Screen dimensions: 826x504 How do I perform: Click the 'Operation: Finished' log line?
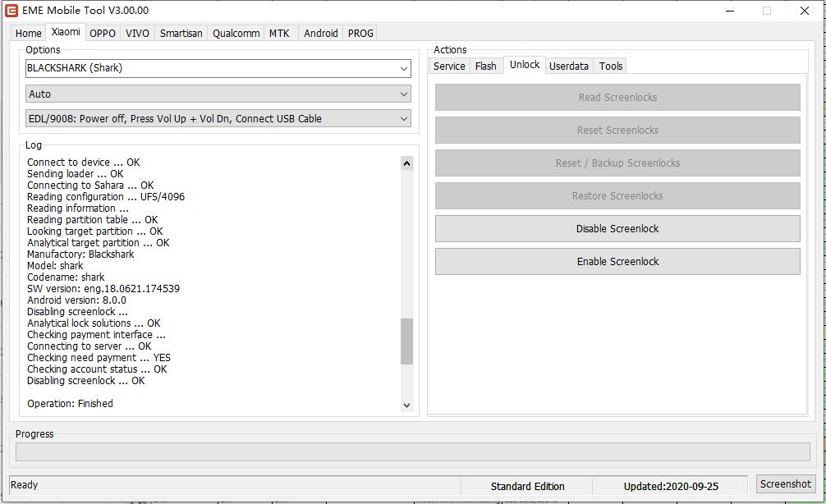pyautogui.click(x=70, y=403)
